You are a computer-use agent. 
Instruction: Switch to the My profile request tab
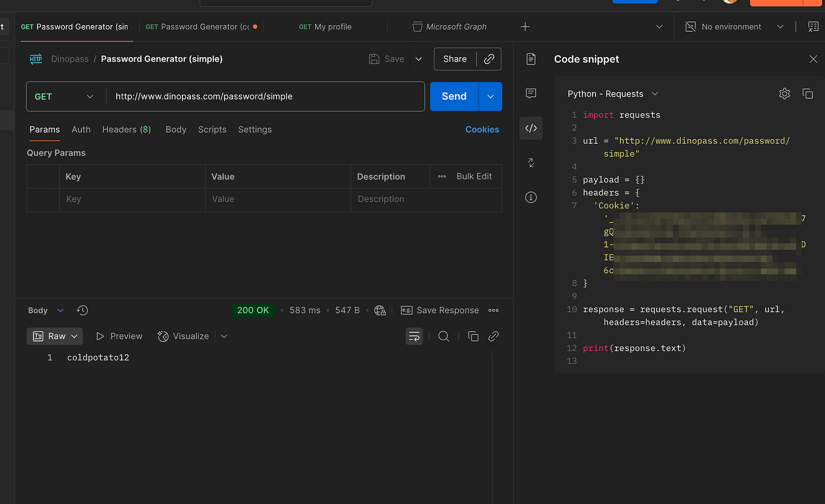325,27
